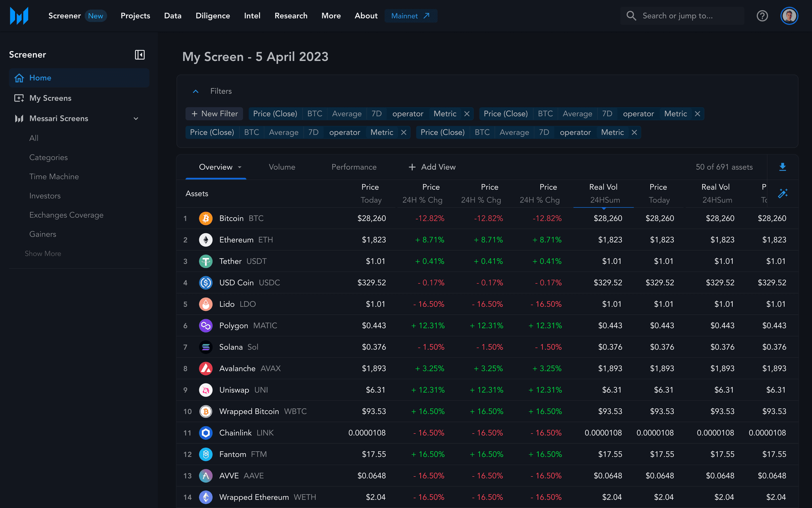The image size is (812, 508).
Task: Open the Intel menu
Action: click(x=252, y=16)
